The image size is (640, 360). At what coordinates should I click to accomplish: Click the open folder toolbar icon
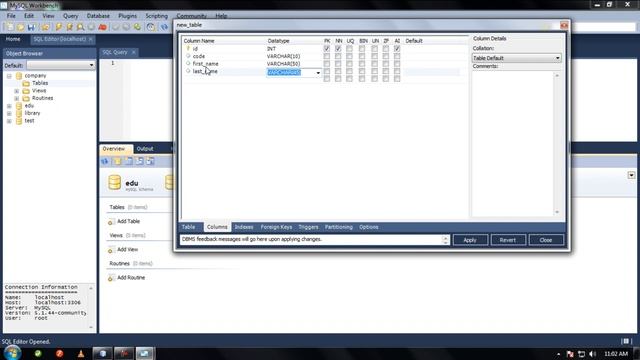point(20,27)
